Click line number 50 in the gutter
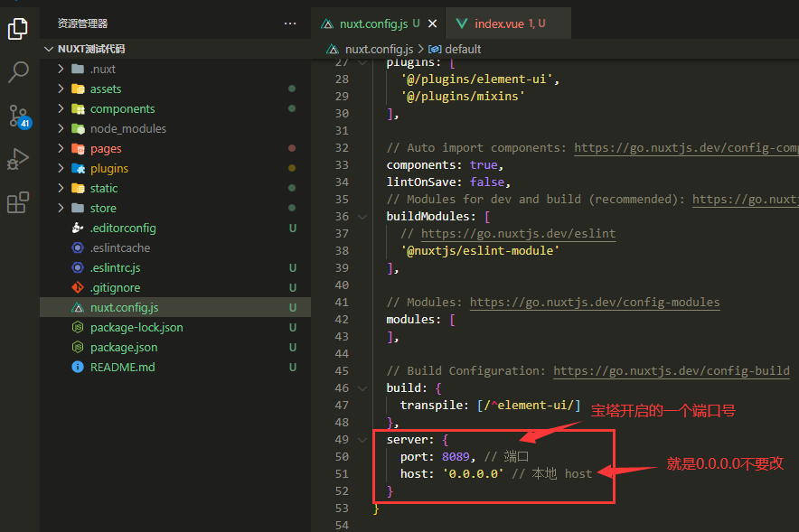This screenshot has width=799, height=532. (x=342, y=457)
